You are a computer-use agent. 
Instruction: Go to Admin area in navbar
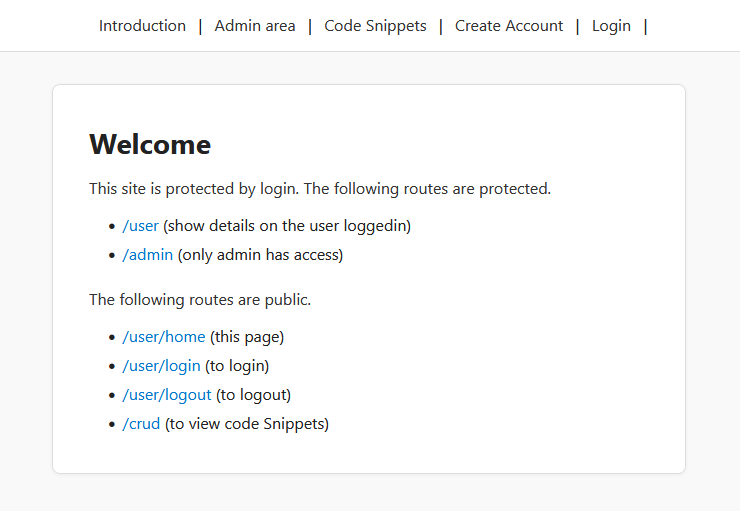click(x=255, y=26)
